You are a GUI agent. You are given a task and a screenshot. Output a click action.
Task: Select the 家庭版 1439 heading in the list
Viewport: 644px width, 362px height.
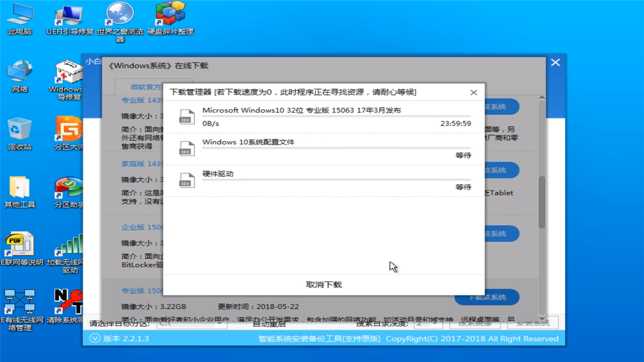143,164
